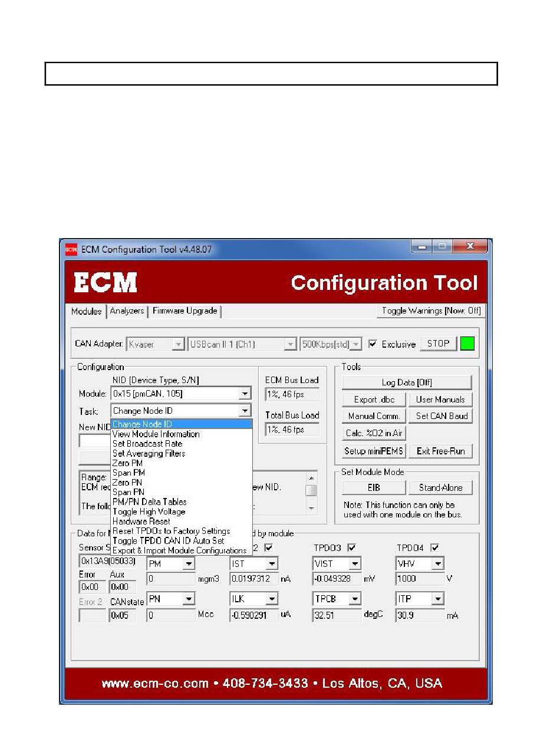The height and width of the screenshot is (739, 560).
Task: Open the TPCB parameter dropdown
Action: click(x=355, y=599)
